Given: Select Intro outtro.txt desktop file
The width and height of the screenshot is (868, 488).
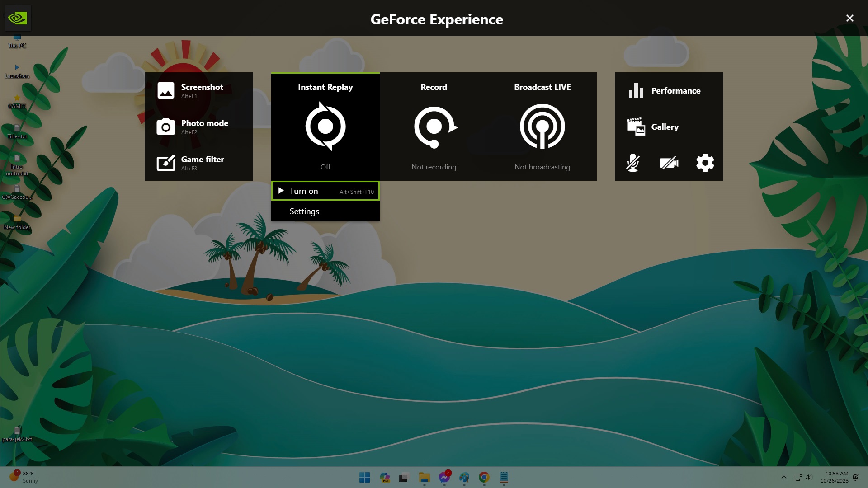Looking at the screenshot, I should coord(17,165).
